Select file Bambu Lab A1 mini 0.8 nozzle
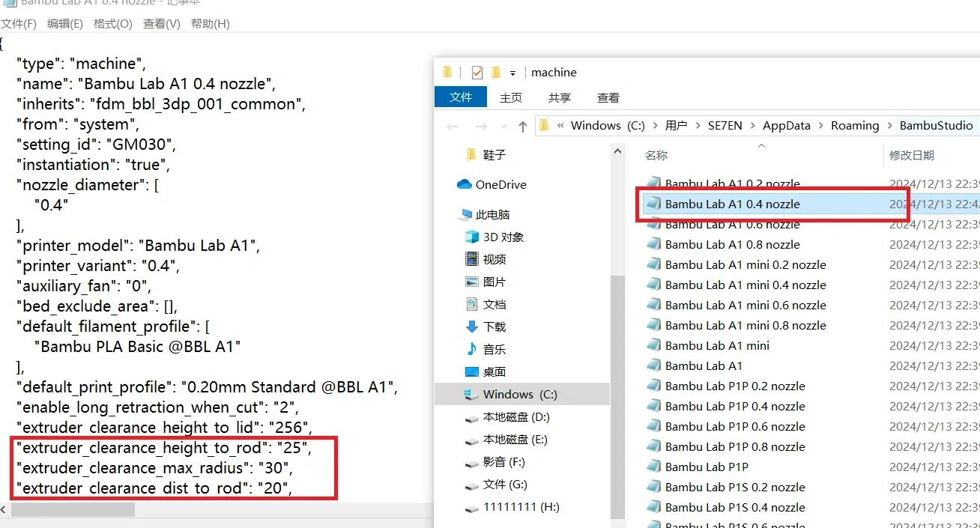 tap(736, 325)
